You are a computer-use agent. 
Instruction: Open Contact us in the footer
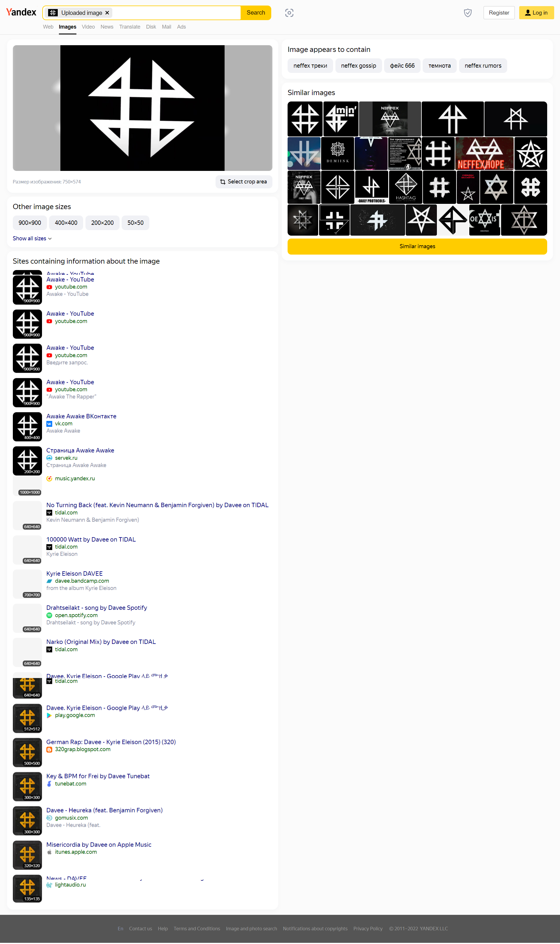tap(140, 929)
